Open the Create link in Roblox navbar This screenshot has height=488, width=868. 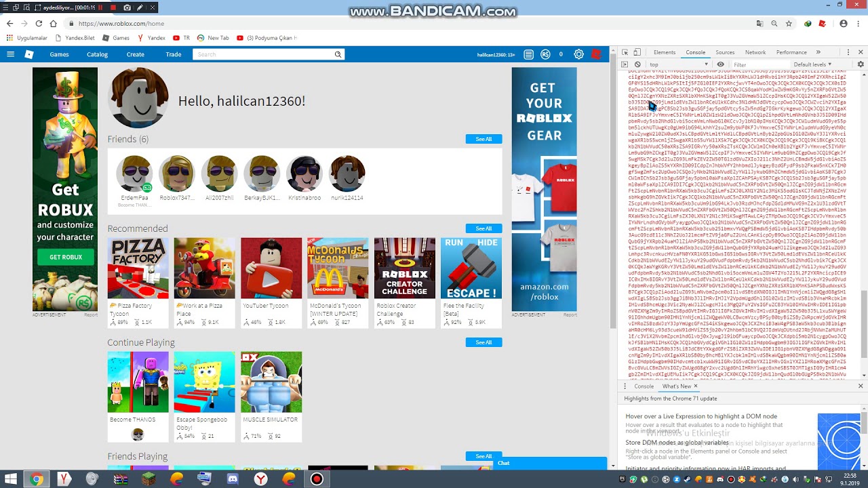[135, 54]
